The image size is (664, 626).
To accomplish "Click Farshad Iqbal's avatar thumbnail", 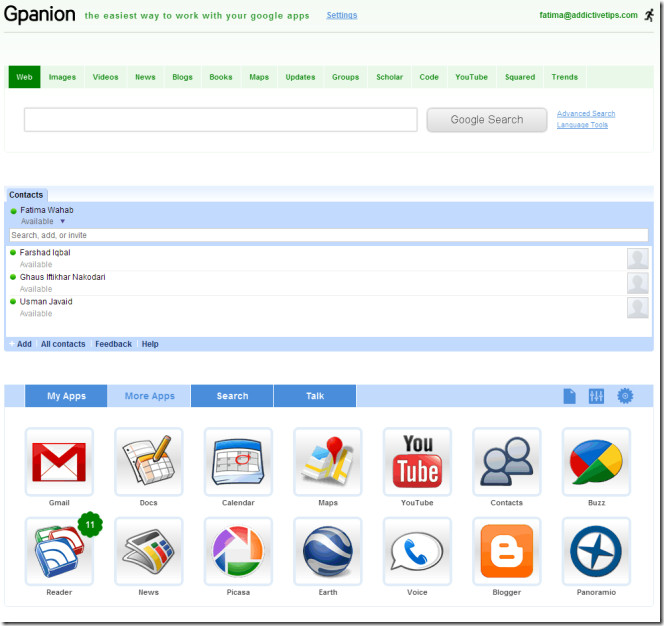I will (638, 258).
